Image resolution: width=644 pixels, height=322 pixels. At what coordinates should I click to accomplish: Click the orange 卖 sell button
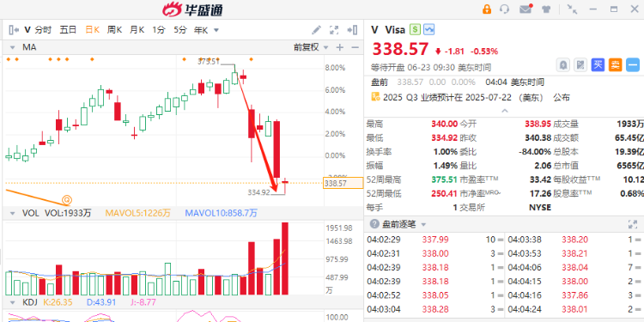coord(616,65)
